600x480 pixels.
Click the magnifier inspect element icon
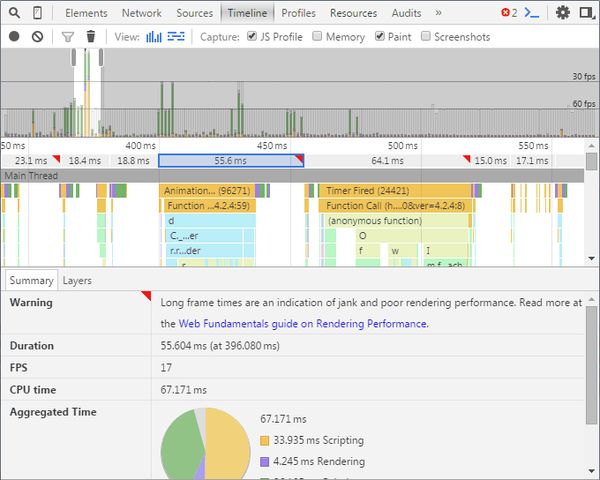tap(14, 13)
